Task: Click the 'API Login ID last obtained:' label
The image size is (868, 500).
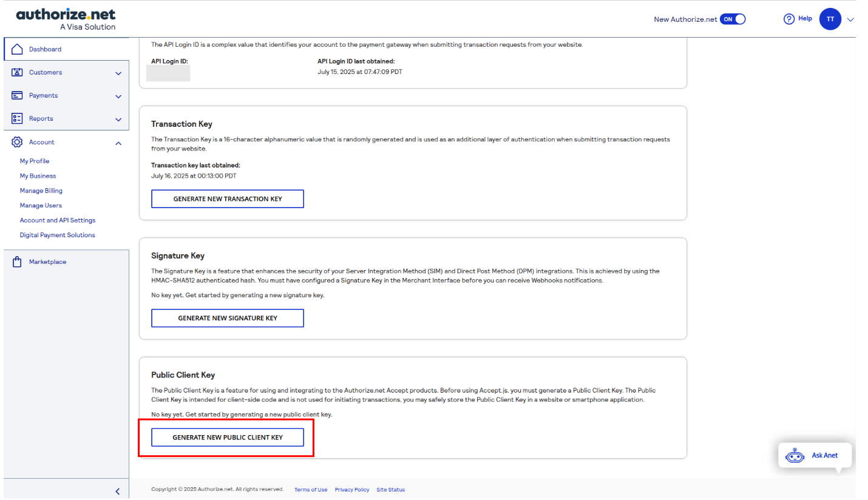Action: pos(356,61)
